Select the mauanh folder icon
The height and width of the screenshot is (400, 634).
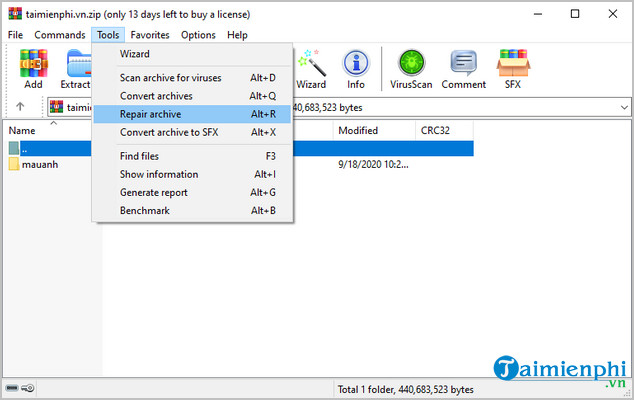14,164
